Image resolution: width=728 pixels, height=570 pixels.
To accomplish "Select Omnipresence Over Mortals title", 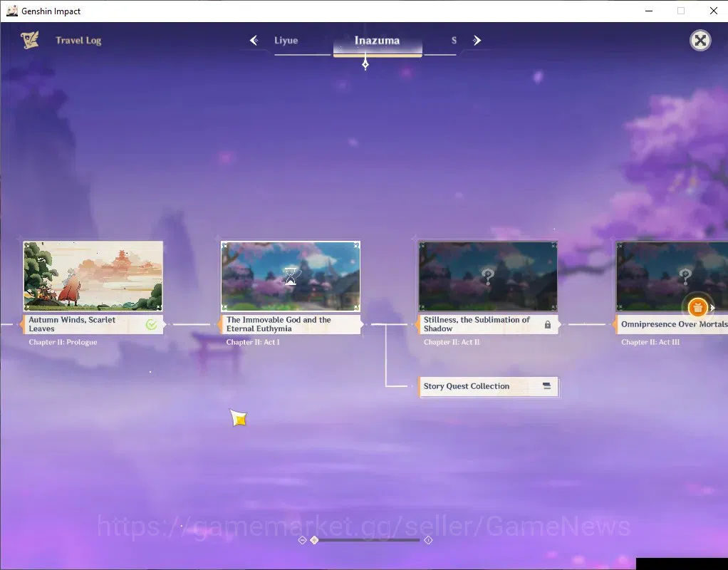I will 674,324.
